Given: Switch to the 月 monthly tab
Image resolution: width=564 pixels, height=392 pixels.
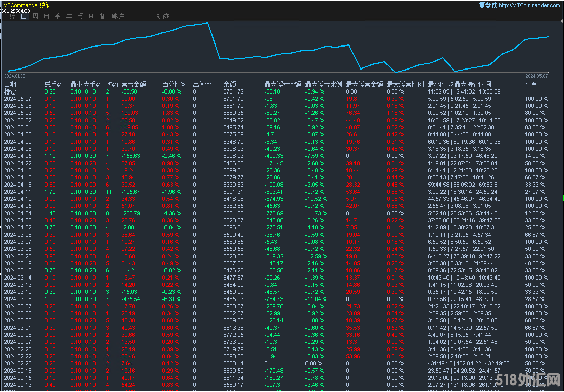Looking at the screenshot, I should (x=46, y=16).
